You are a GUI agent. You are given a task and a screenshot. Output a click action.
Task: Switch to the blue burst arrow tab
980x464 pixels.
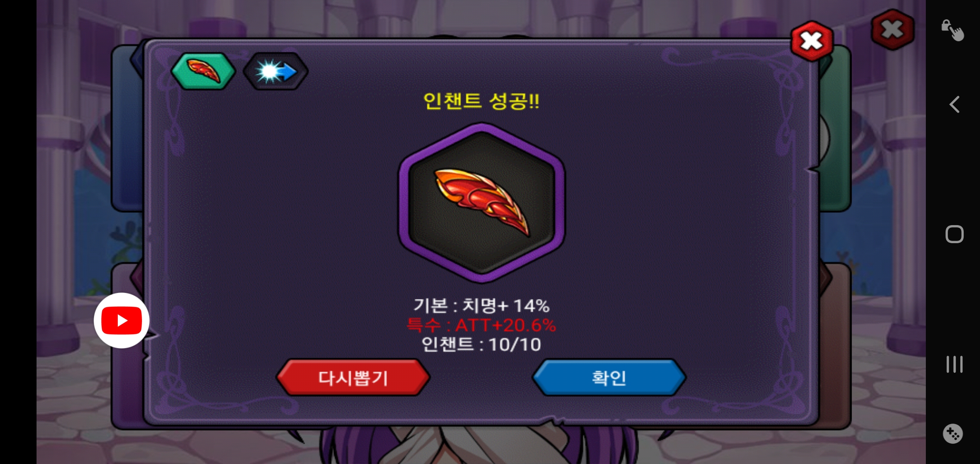276,71
